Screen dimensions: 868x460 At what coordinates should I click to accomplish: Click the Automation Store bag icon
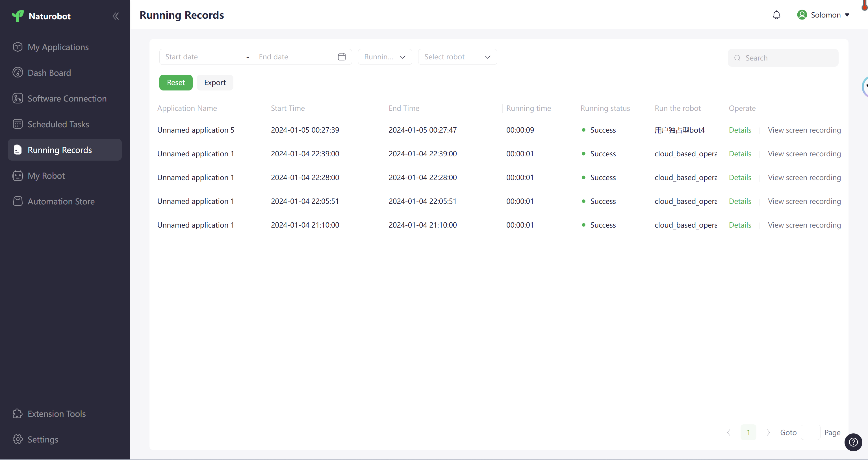18,201
